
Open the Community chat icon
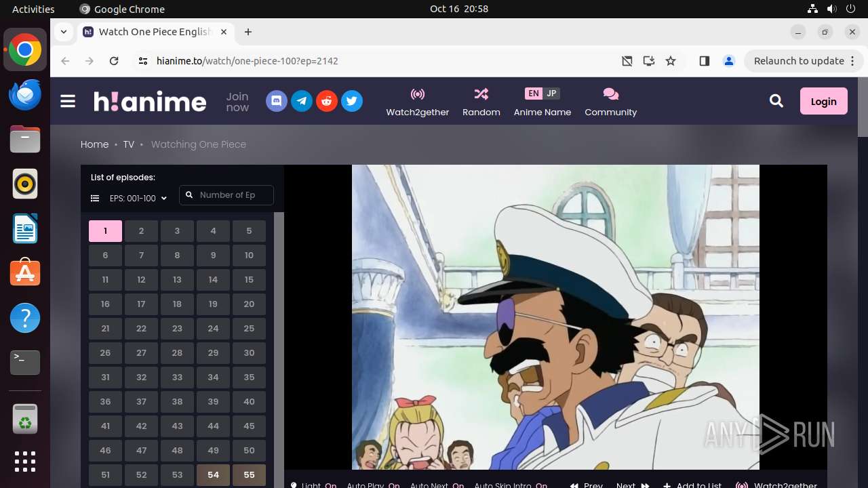click(x=611, y=94)
